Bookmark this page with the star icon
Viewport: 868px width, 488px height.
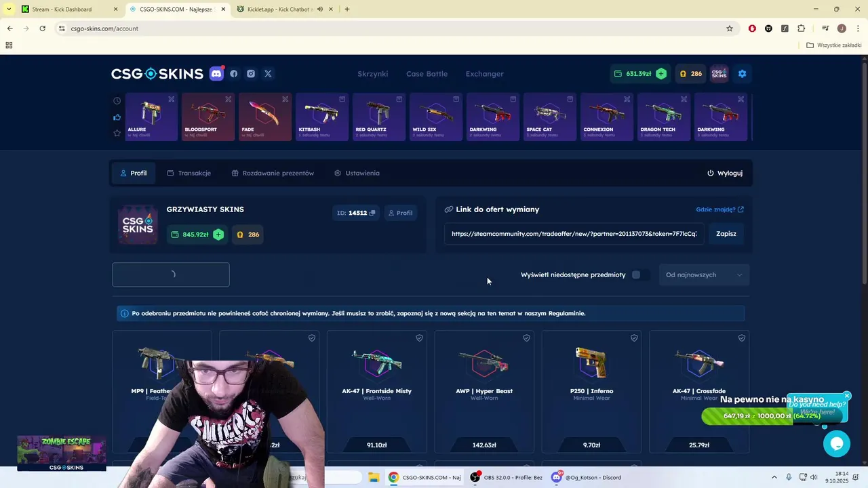[730, 28]
